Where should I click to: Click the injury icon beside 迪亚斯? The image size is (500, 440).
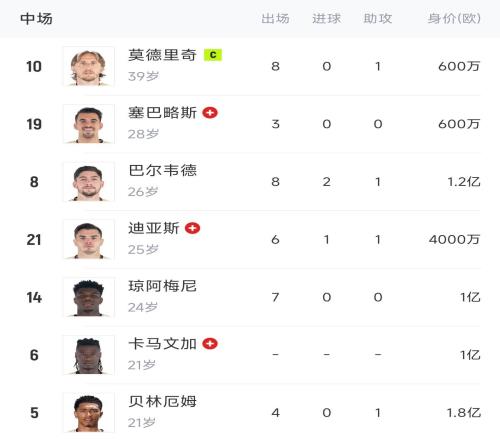click(192, 228)
